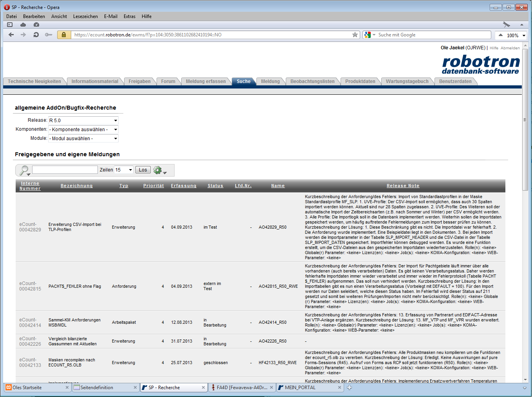Screen dimensions: 532x397
Task: Open the Module dropdown
Action: tap(83, 138)
